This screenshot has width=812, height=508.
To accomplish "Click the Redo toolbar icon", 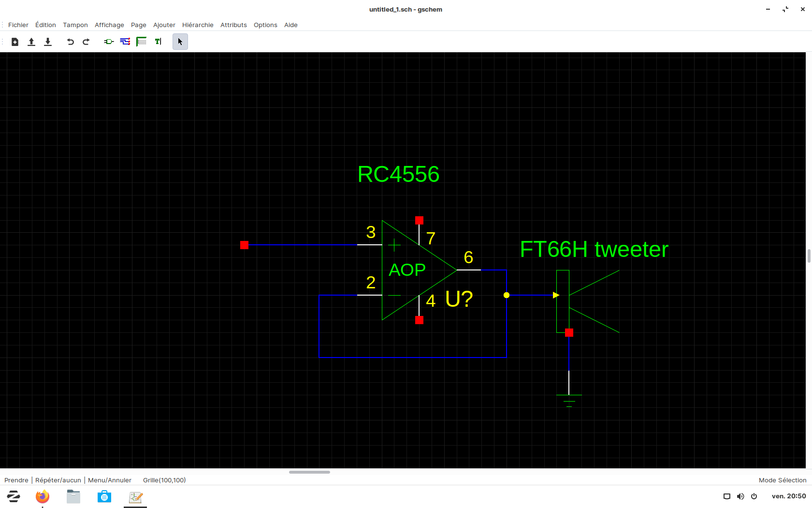I will (86, 42).
